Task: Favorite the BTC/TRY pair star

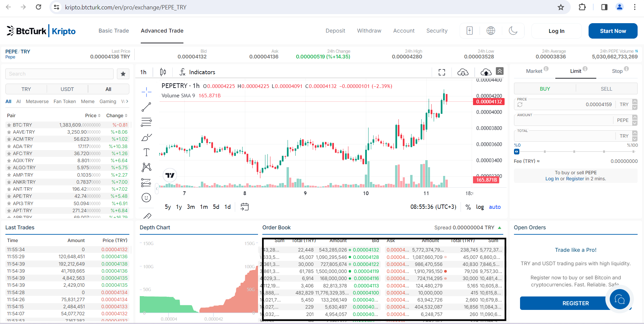Action: pyautogui.click(x=9, y=125)
